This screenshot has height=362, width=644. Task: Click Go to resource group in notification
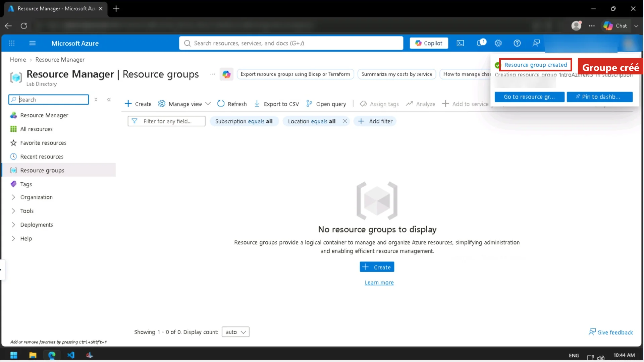529,97
